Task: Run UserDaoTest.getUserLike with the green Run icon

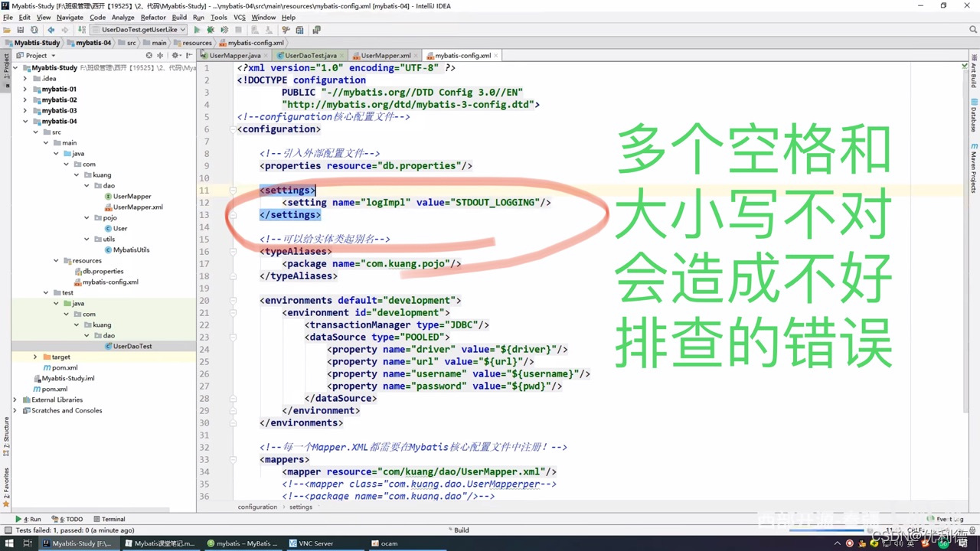Action: pos(197,30)
